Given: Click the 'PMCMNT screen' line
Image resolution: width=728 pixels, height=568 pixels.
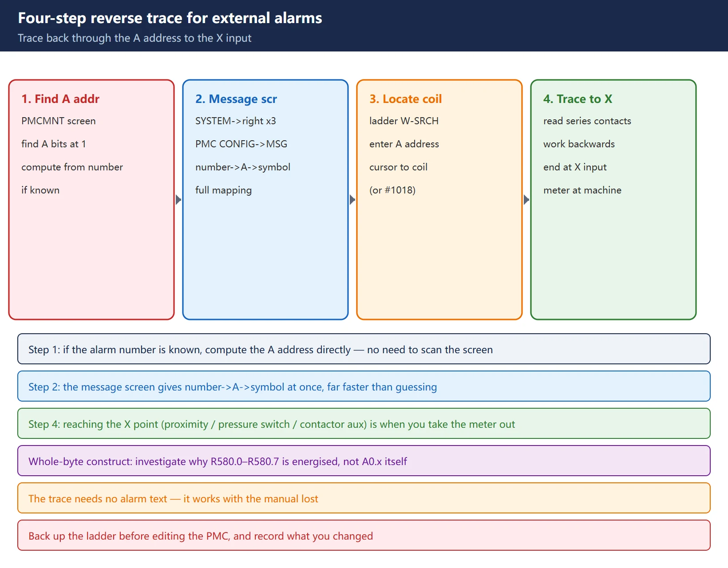Looking at the screenshot, I should 59,121.
